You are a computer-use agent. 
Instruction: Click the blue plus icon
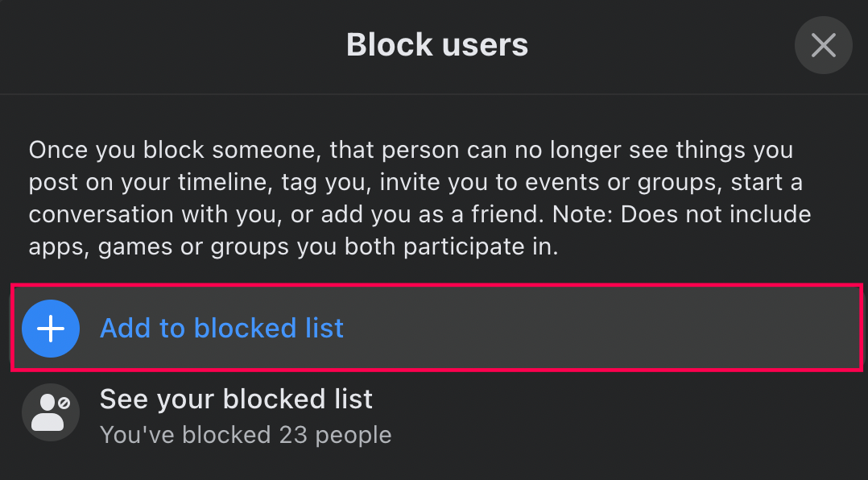51,329
